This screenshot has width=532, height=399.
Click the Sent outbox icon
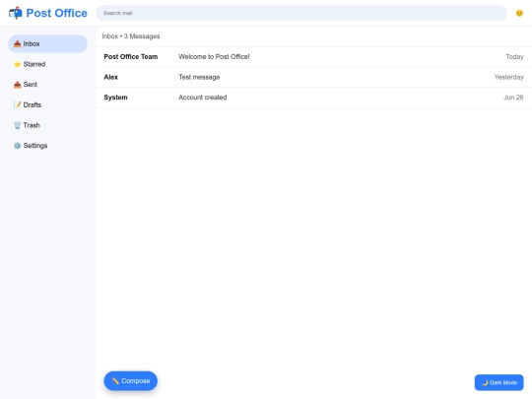coord(18,85)
